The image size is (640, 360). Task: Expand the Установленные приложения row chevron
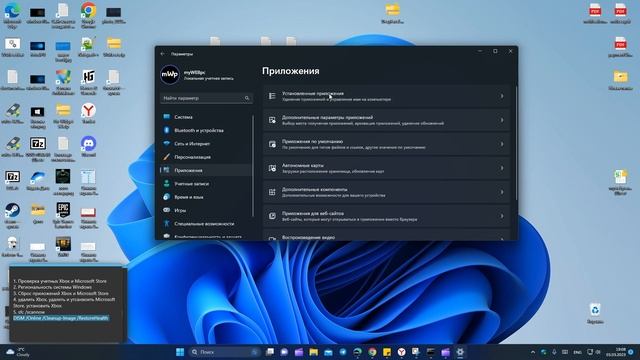[x=502, y=96]
